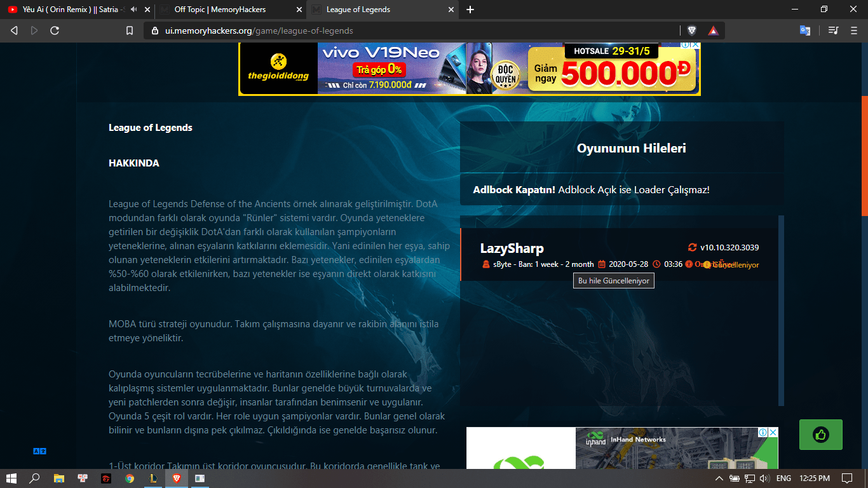
Task: Open the media playlist control icon
Action: pos(834,30)
